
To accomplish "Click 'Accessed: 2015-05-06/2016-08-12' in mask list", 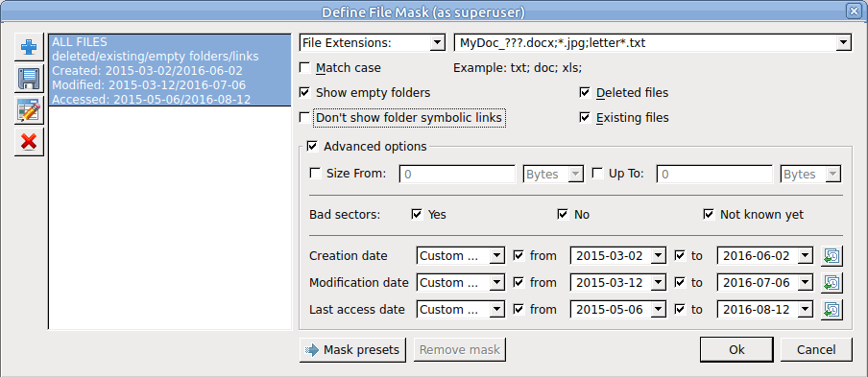I will tap(151, 100).
